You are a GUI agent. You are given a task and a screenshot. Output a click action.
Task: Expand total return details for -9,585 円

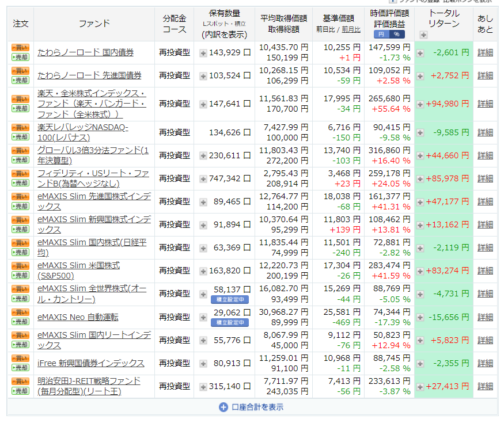click(420, 132)
